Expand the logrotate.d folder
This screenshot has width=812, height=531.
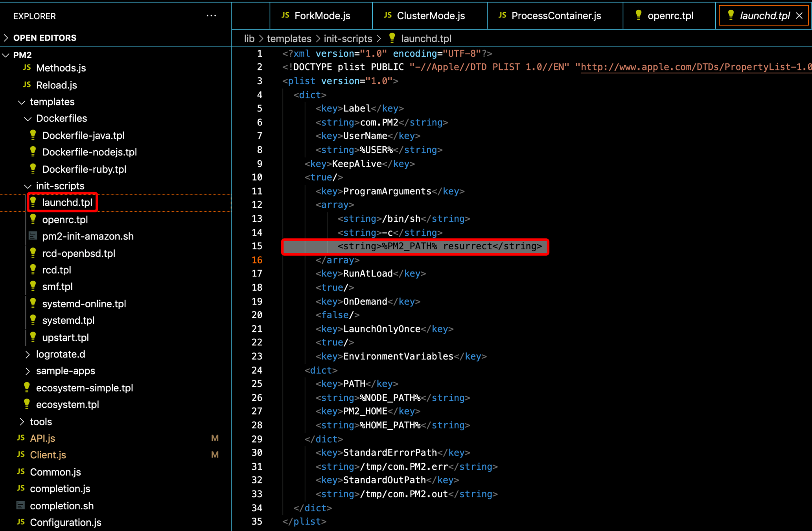point(28,354)
